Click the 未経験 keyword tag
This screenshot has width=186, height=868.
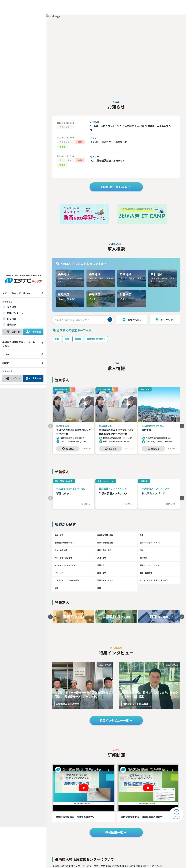[x=78, y=339]
